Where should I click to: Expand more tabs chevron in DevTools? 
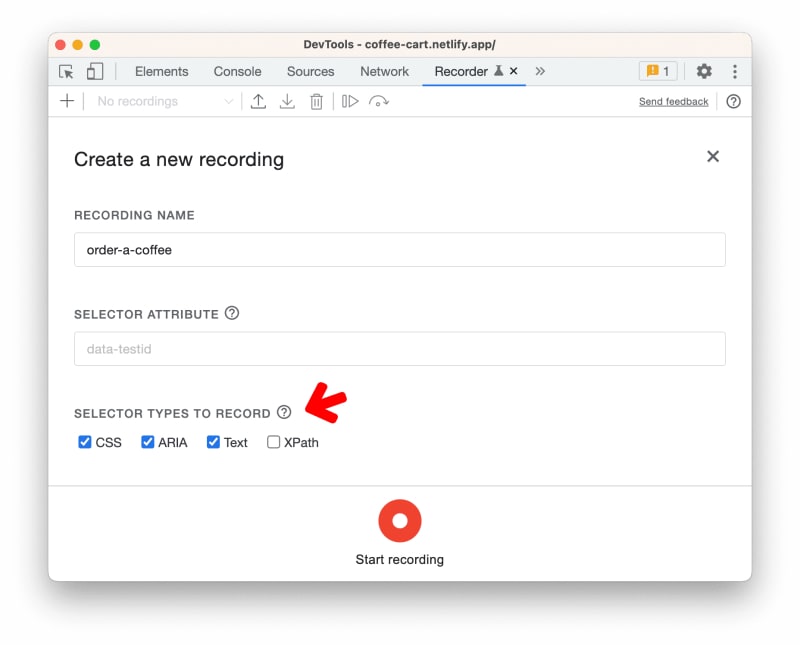pyautogui.click(x=540, y=72)
